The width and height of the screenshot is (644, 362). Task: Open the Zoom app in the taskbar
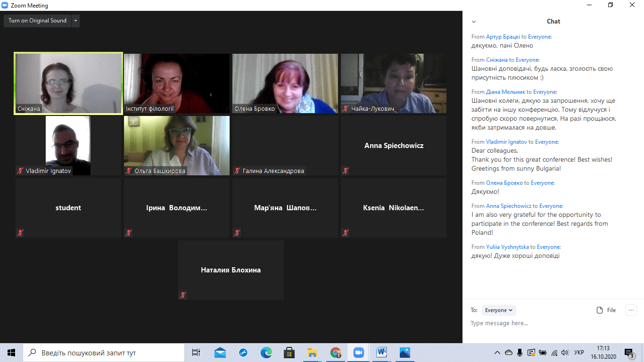pos(359,353)
